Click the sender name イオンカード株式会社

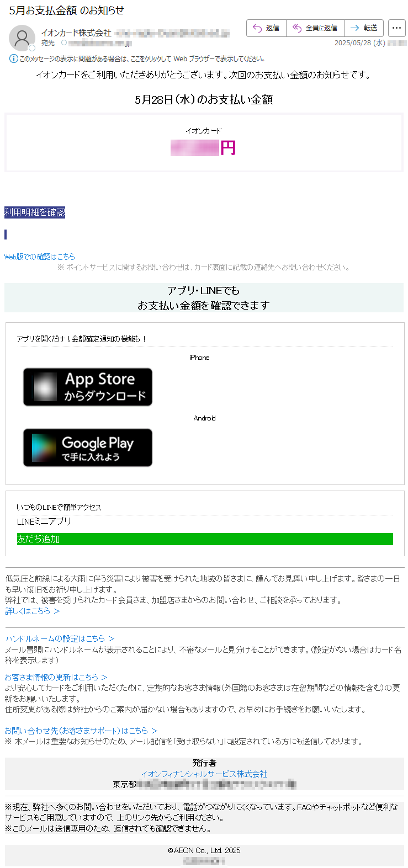(x=76, y=33)
